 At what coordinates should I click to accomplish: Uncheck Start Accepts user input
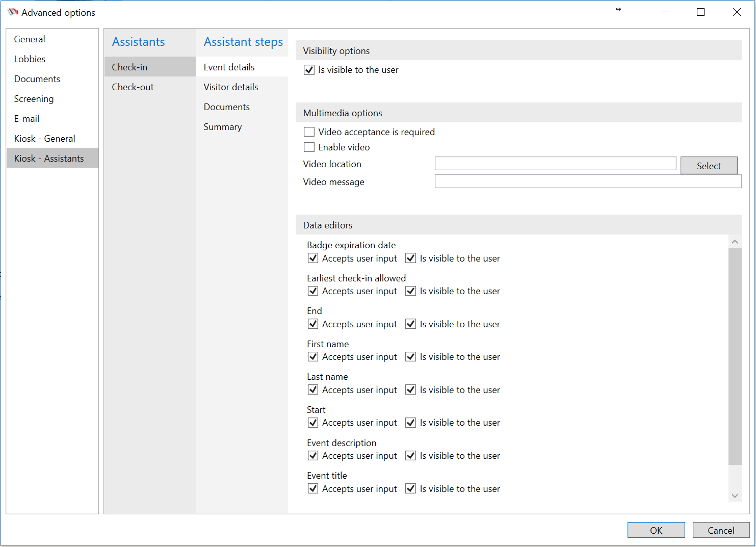(313, 423)
